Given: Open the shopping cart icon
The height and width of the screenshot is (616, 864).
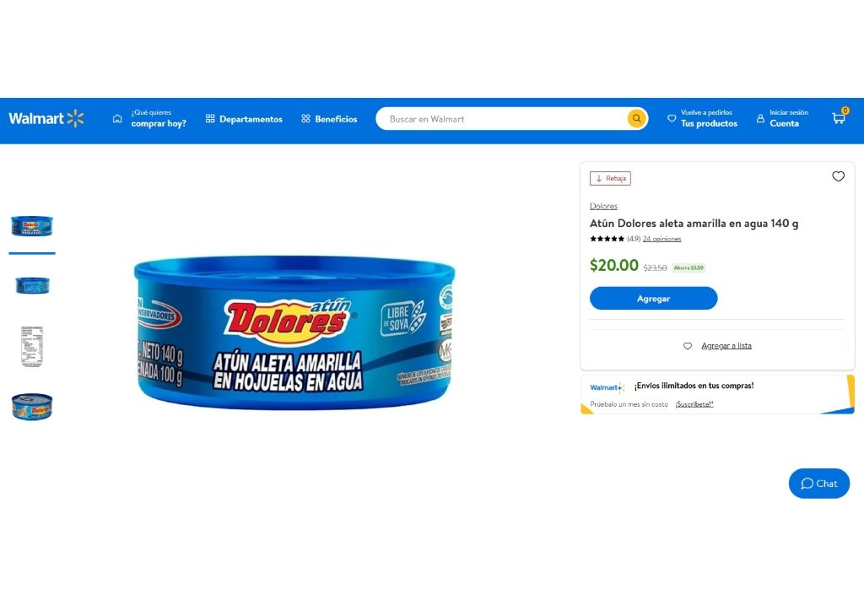Looking at the screenshot, I should coord(840,117).
